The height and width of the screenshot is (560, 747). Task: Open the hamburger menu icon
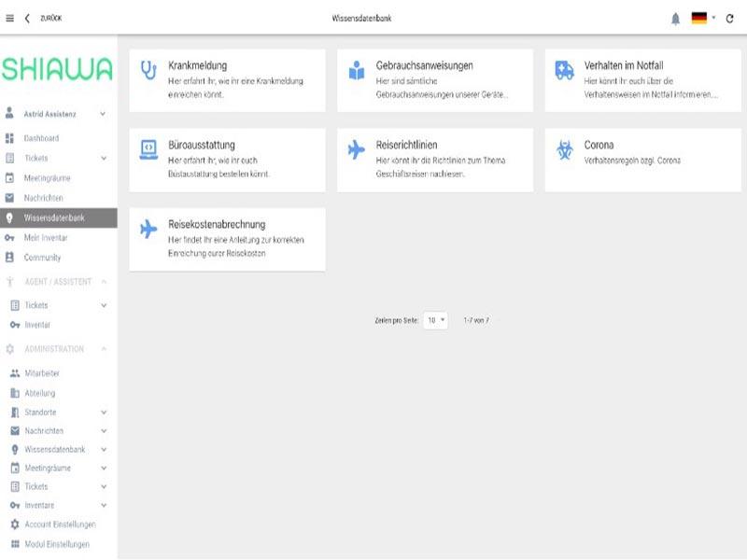pyautogui.click(x=9, y=18)
